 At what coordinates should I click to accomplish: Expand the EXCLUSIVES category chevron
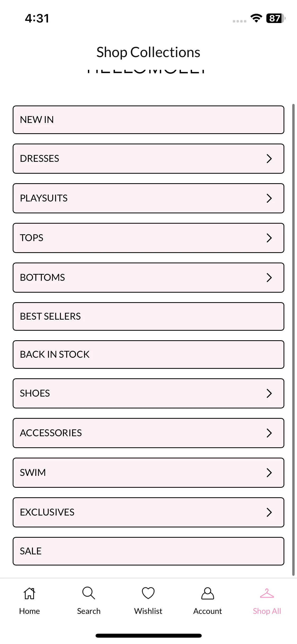(269, 512)
